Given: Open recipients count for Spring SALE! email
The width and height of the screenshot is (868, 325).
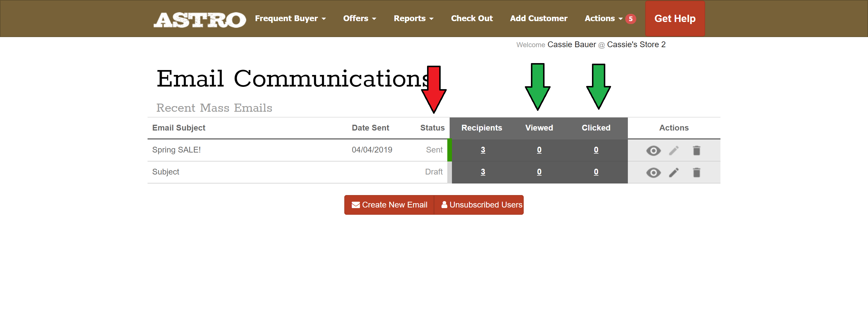Looking at the screenshot, I should pyautogui.click(x=483, y=150).
